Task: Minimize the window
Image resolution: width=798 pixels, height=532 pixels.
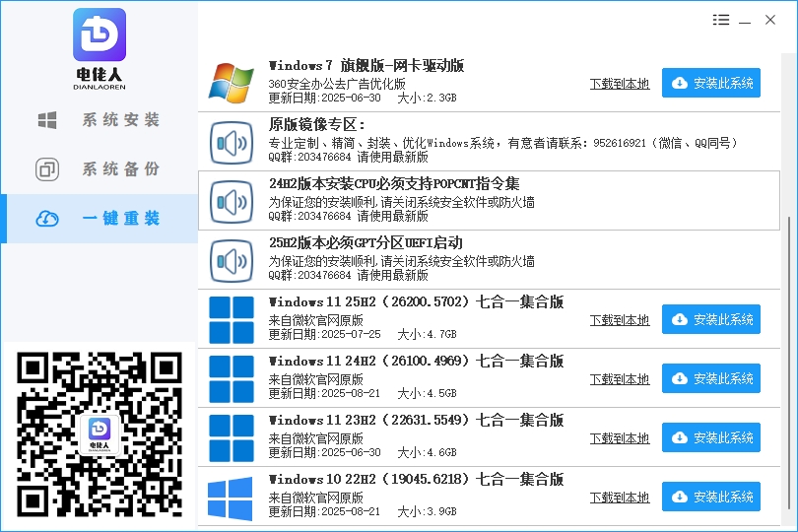Action: click(745, 21)
